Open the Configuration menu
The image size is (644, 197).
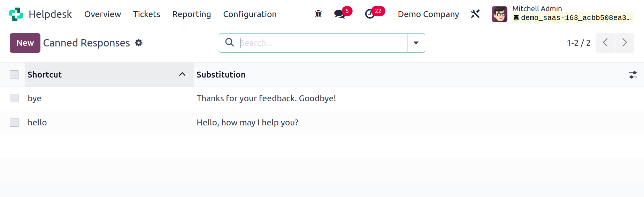250,14
